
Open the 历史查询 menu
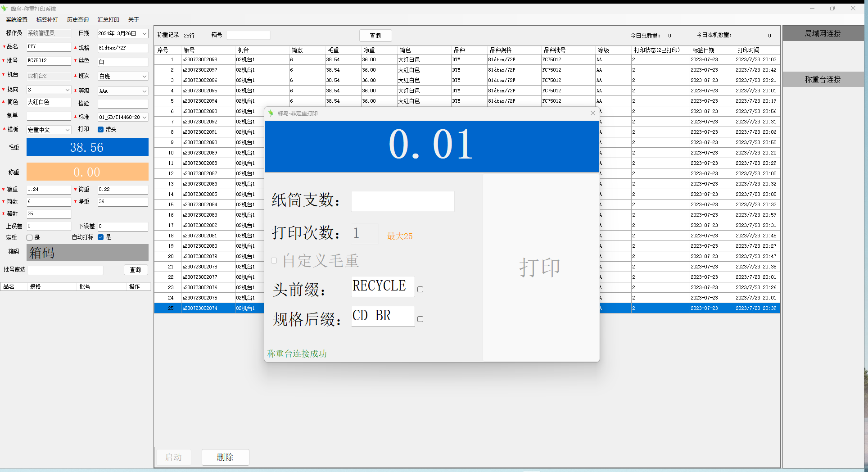tap(78, 20)
